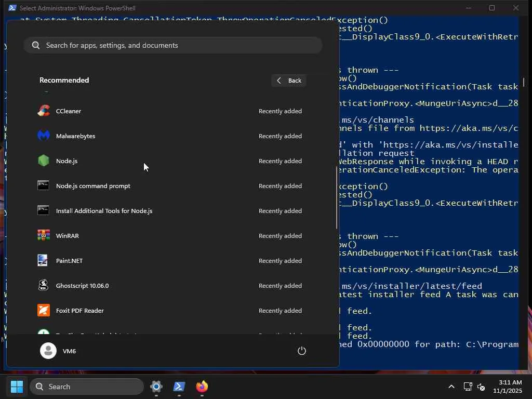
Task: Open the Foxit PDF Reader icon
Action: click(44, 311)
